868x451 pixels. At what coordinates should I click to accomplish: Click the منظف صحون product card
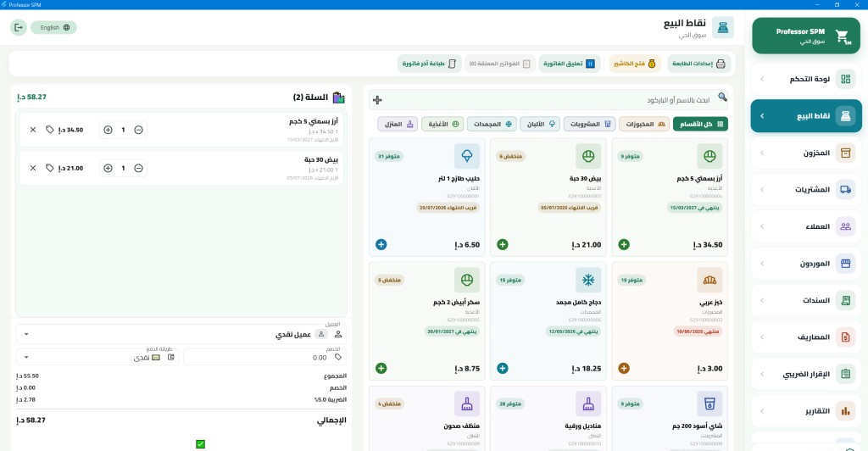(x=427, y=418)
